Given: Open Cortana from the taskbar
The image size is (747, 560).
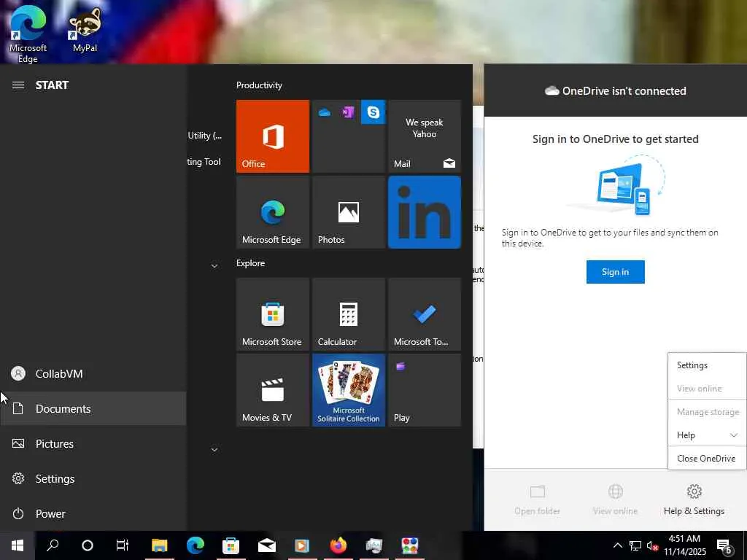Looking at the screenshot, I should (88, 545).
